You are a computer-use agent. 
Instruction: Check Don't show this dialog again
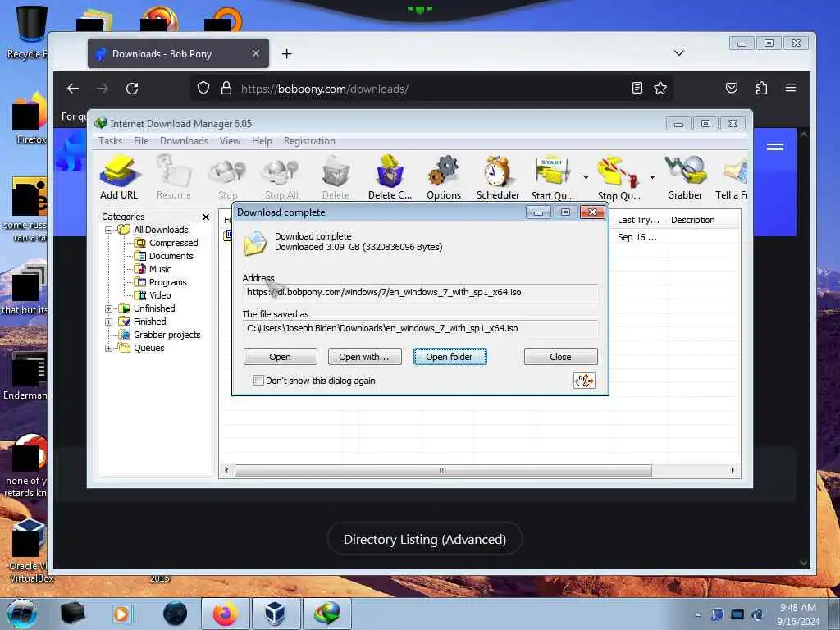tap(258, 381)
